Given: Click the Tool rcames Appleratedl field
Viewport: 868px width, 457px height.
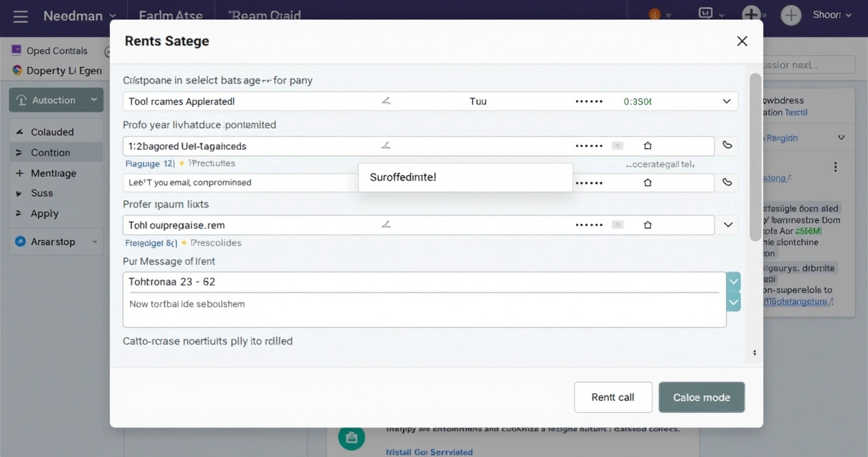Looking at the screenshot, I should (430, 101).
